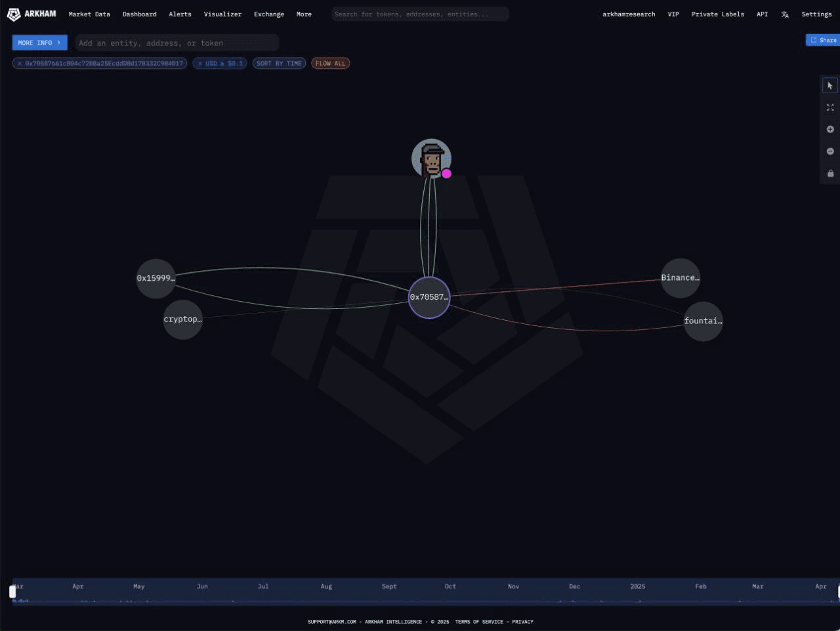The height and width of the screenshot is (631, 840).
Task: Toggle the Flow All filter
Action: point(330,64)
